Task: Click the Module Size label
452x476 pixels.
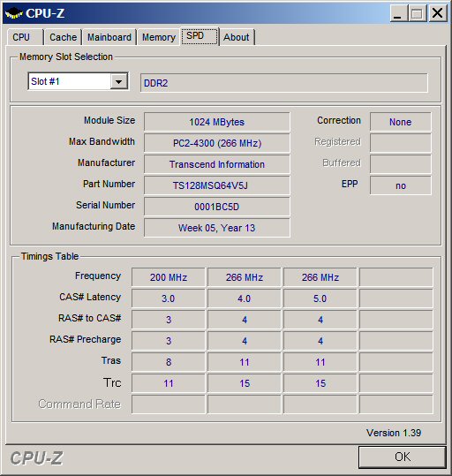Action: tap(109, 120)
